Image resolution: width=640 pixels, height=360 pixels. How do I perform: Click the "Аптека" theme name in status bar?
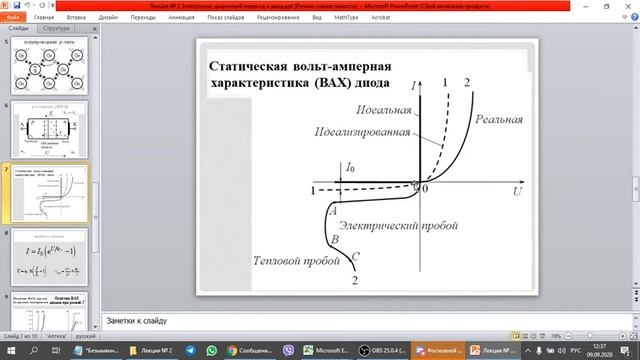coord(56,336)
